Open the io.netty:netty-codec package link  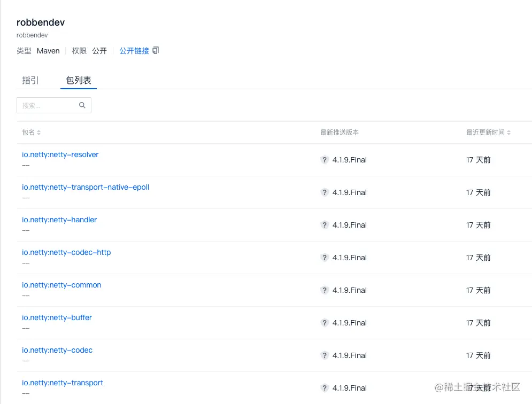[x=57, y=350]
